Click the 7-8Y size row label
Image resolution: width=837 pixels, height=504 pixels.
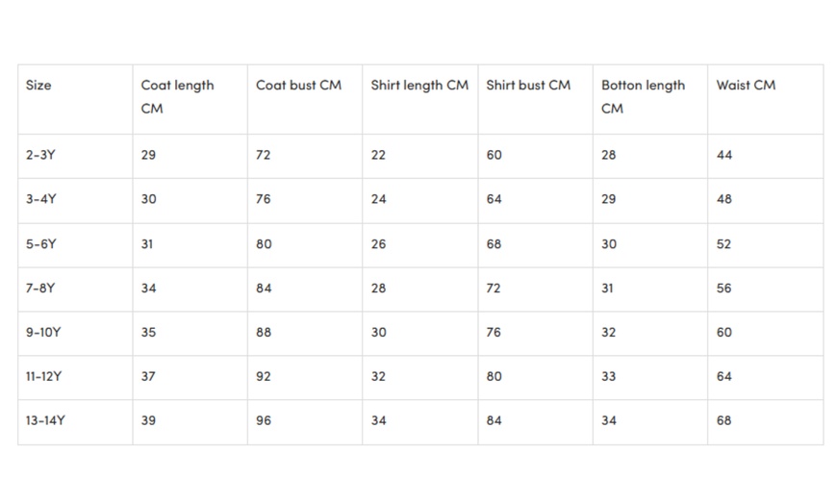pyautogui.click(x=40, y=289)
